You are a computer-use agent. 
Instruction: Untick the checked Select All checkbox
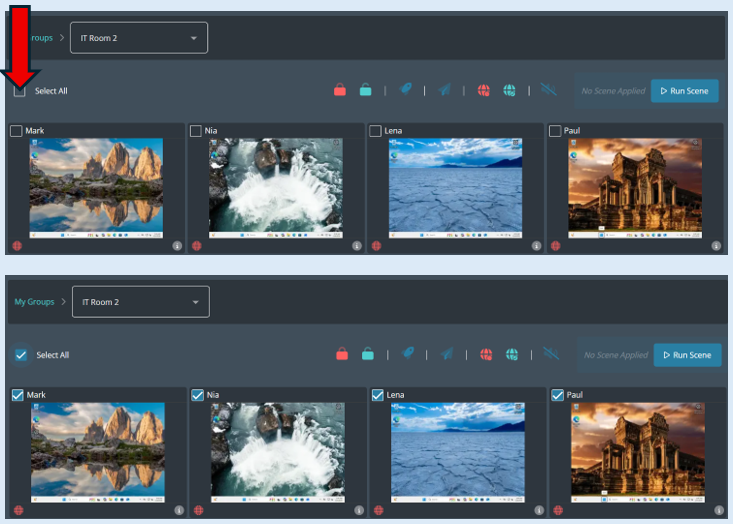pos(21,355)
